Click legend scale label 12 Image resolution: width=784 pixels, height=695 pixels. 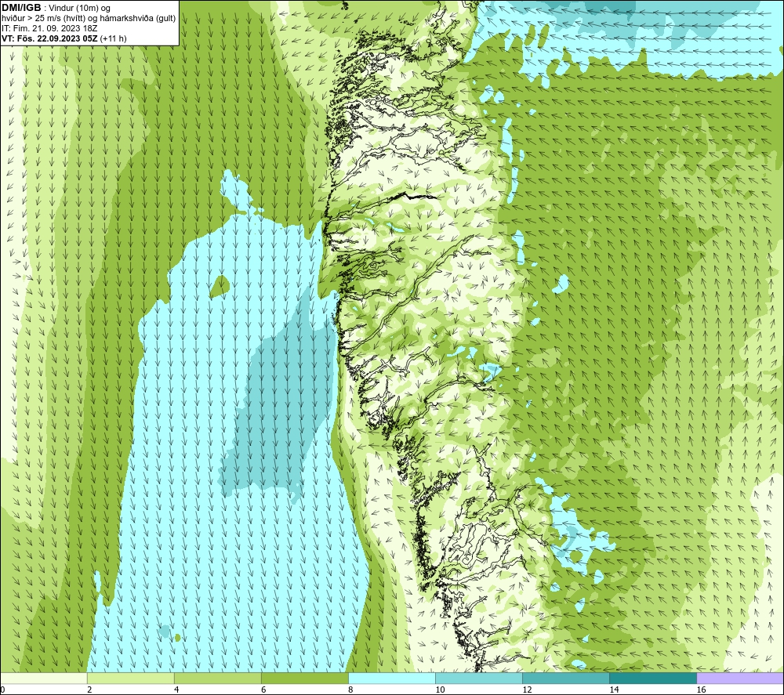coord(527,690)
